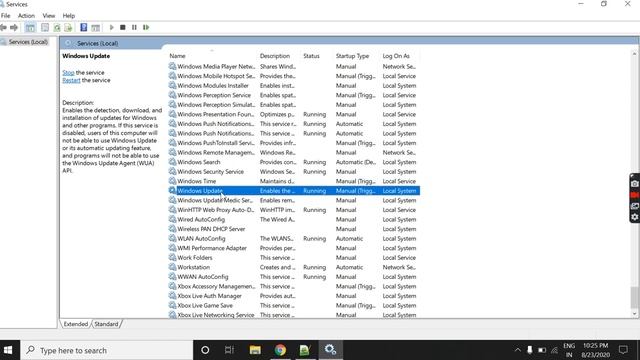The width and height of the screenshot is (640, 360).
Task: Click gear icon beside WWAN AutoConfig
Action: pos(172,276)
